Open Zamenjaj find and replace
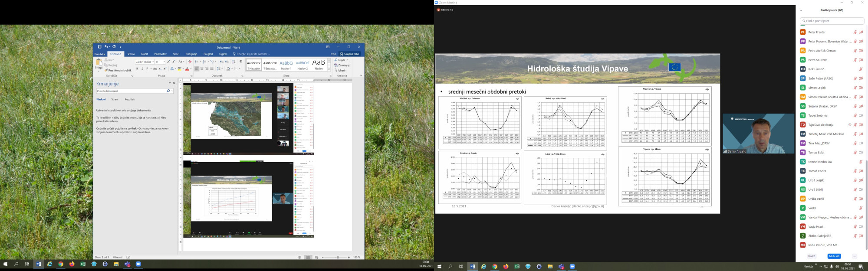868x271 pixels. [342, 65]
